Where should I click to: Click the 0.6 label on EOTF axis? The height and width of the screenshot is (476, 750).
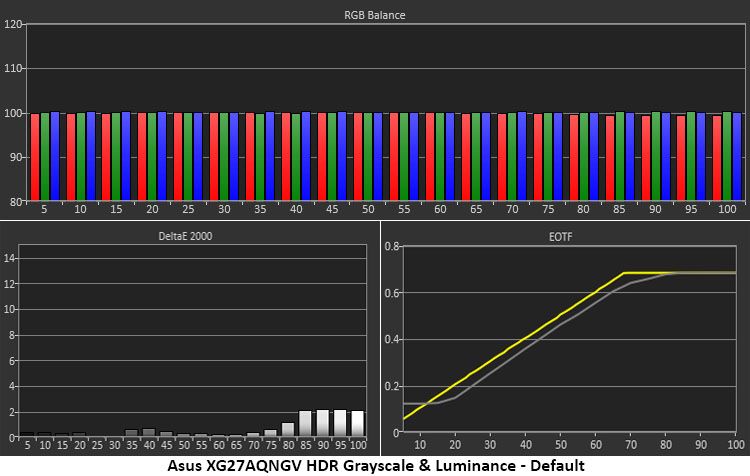[392, 293]
